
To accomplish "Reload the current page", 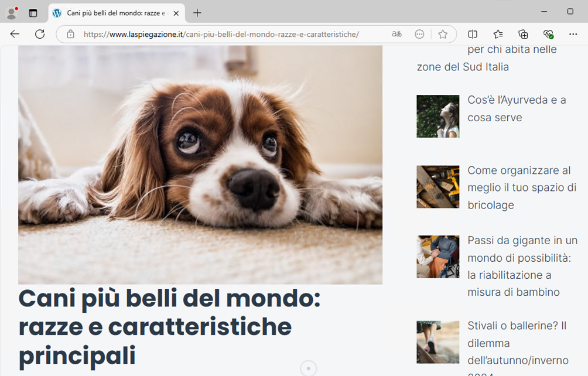I will point(40,34).
